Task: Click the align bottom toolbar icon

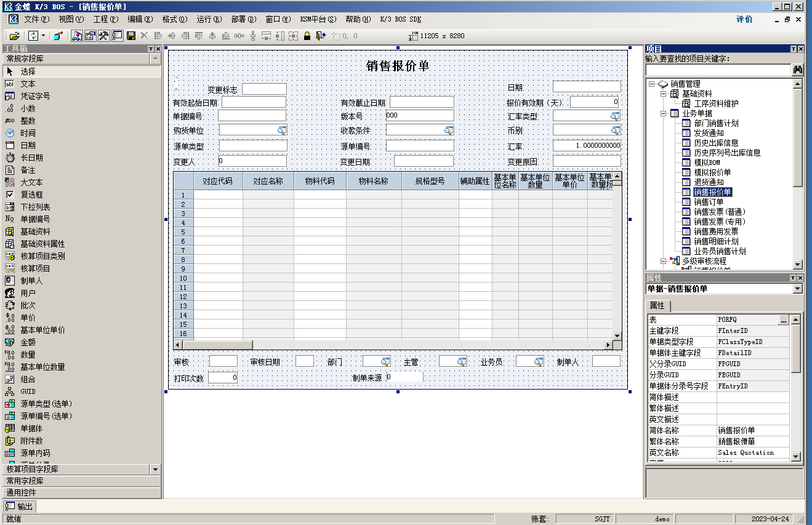Action: (226, 36)
